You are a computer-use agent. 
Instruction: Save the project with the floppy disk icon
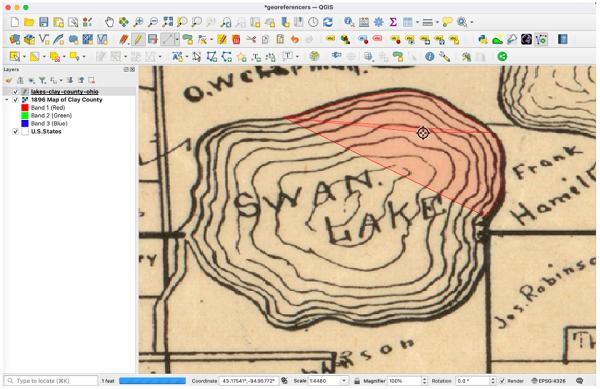44,22
